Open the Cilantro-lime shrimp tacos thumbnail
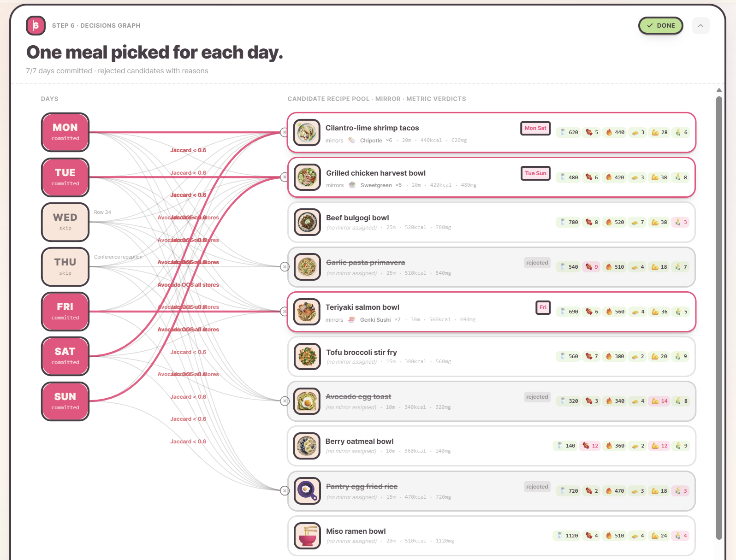The image size is (736, 560). click(x=307, y=132)
